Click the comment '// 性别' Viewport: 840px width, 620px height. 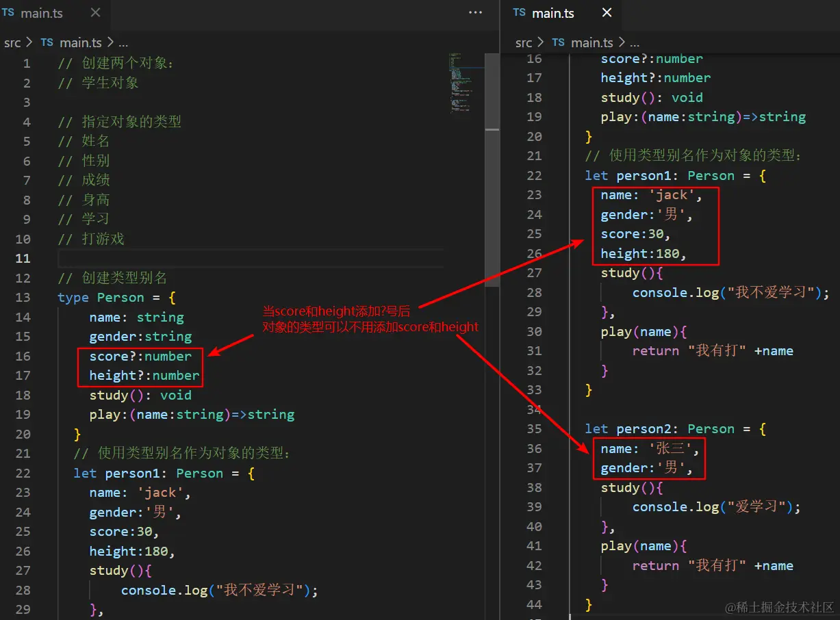pyautogui.click(x=84, y=161)
